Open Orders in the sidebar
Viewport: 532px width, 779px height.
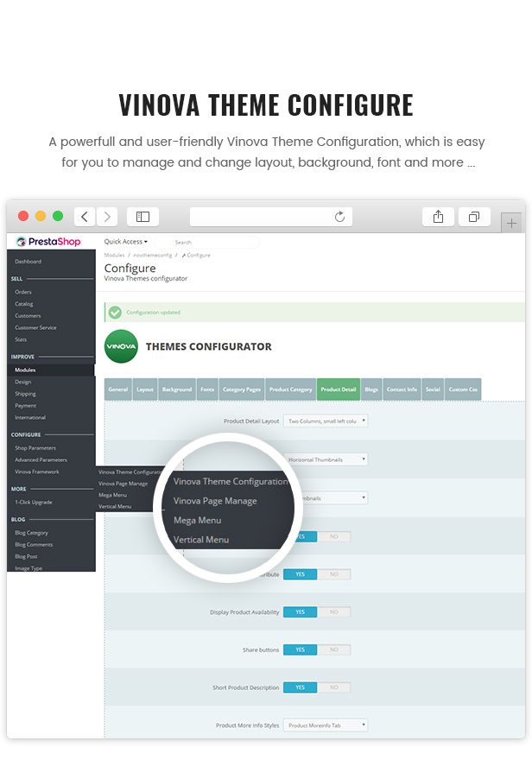point(23,292)
